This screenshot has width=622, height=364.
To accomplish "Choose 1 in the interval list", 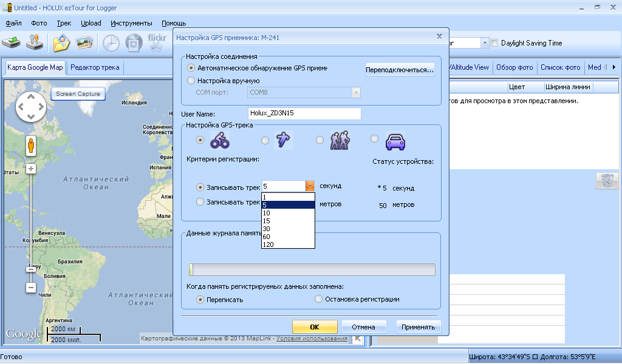I will tap(288, 197).
